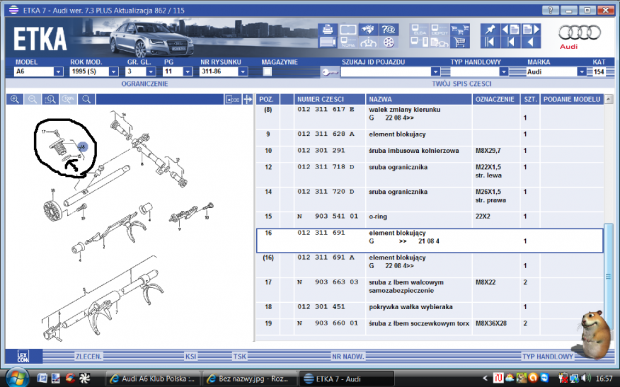Click the zoom in magnifier icon
The image size is (620, 387).
click(15, 99)
